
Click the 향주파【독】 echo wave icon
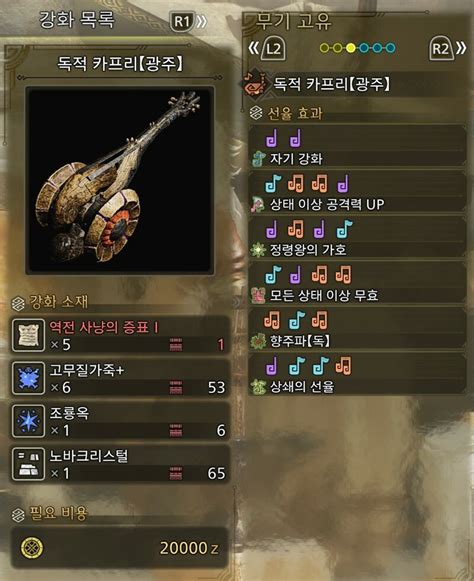tap(258, 341)
